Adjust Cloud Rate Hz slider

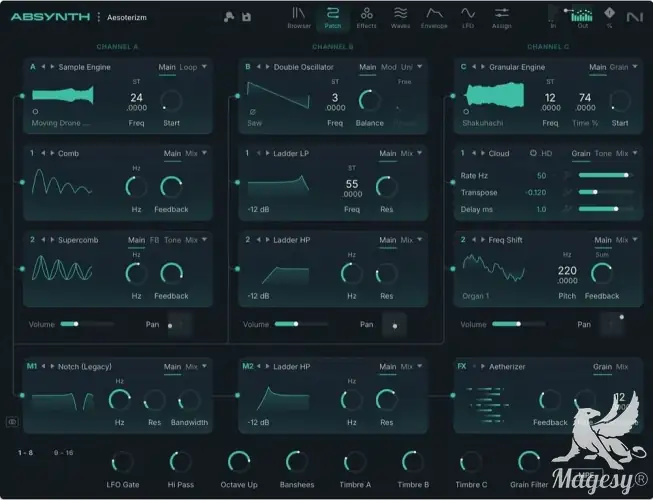[606, 175]
